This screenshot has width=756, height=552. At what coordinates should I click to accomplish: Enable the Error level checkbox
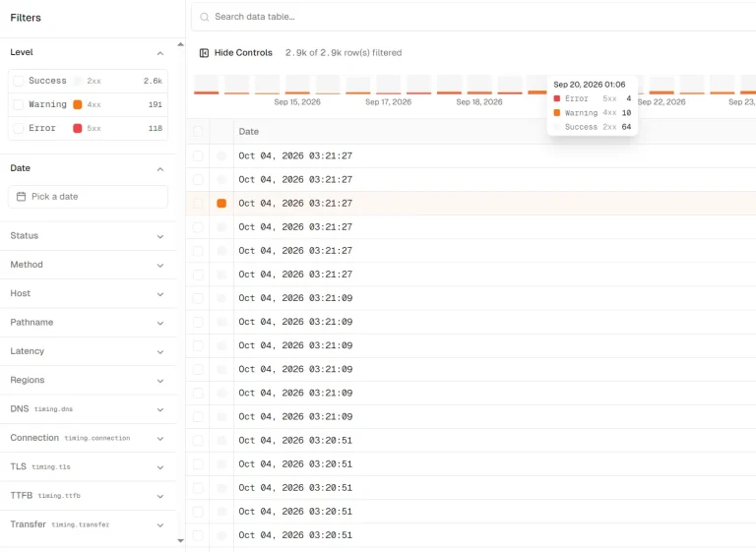coord(19,128)
